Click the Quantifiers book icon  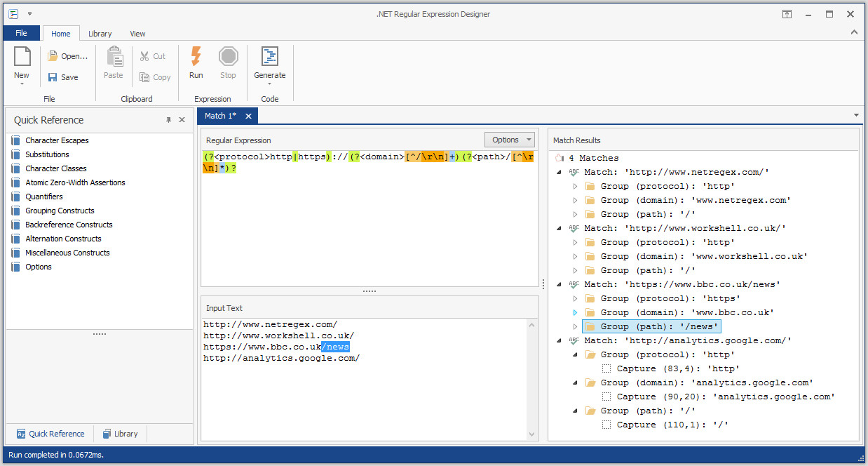[x=16, y=197]
